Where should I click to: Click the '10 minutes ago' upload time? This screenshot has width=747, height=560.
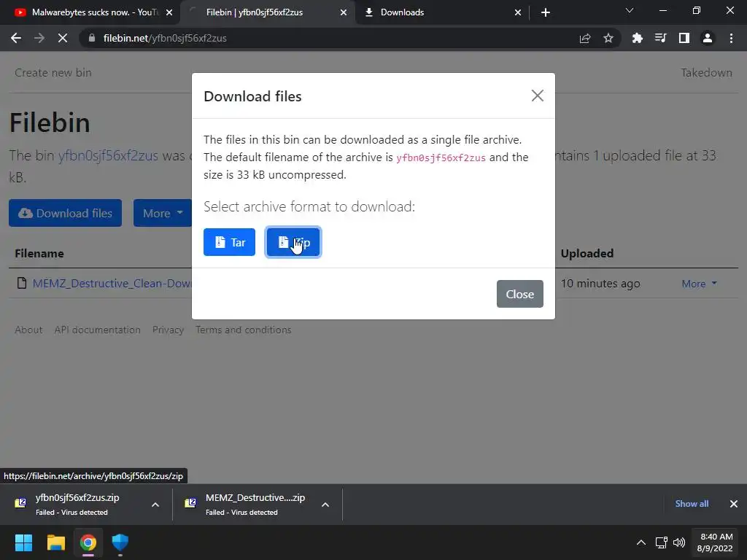point(600,284)
